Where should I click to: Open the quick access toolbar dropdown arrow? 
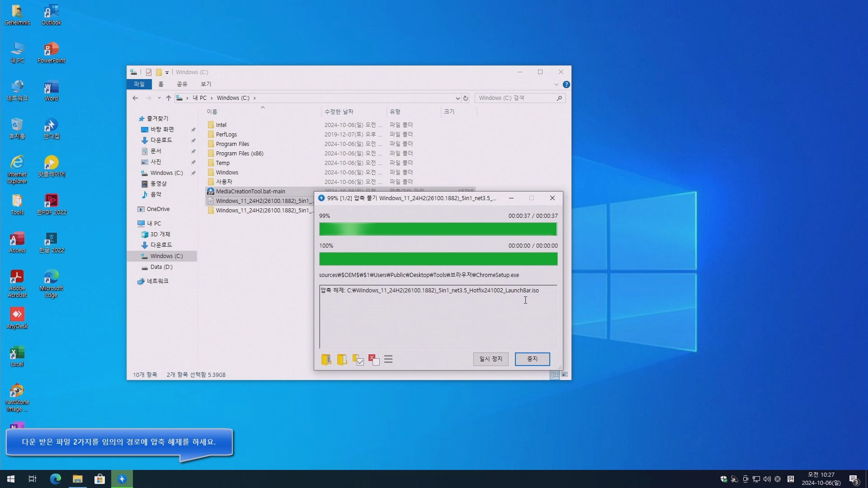[167, 72]
